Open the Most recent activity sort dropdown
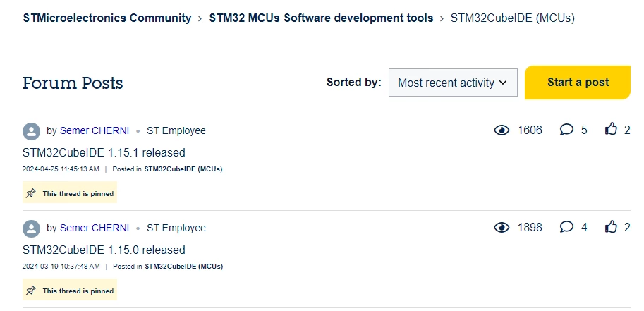 (x=453, y=83)
